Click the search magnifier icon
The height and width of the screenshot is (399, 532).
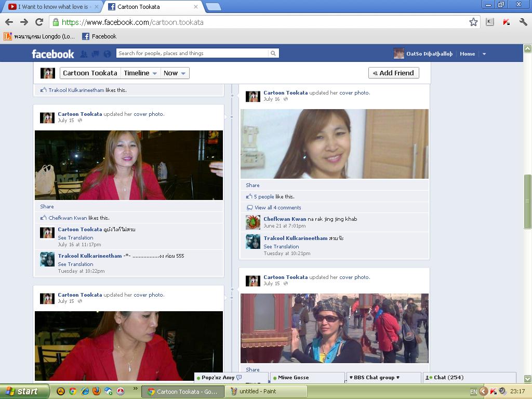[273, 54]
